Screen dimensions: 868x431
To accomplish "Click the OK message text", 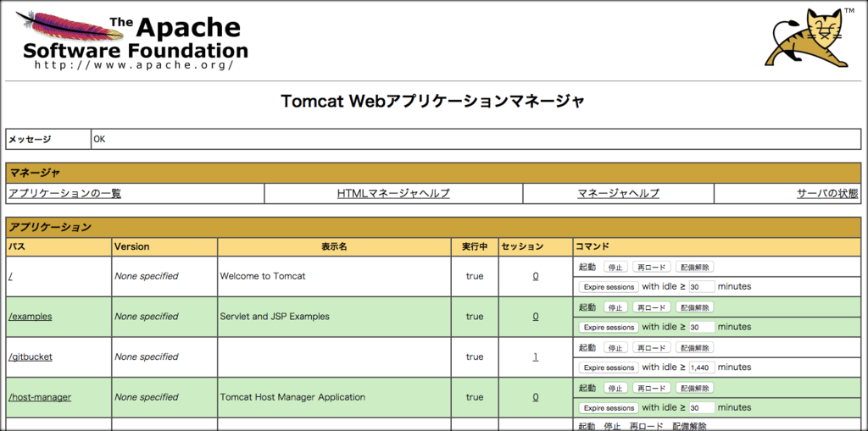I will [99, 140].
